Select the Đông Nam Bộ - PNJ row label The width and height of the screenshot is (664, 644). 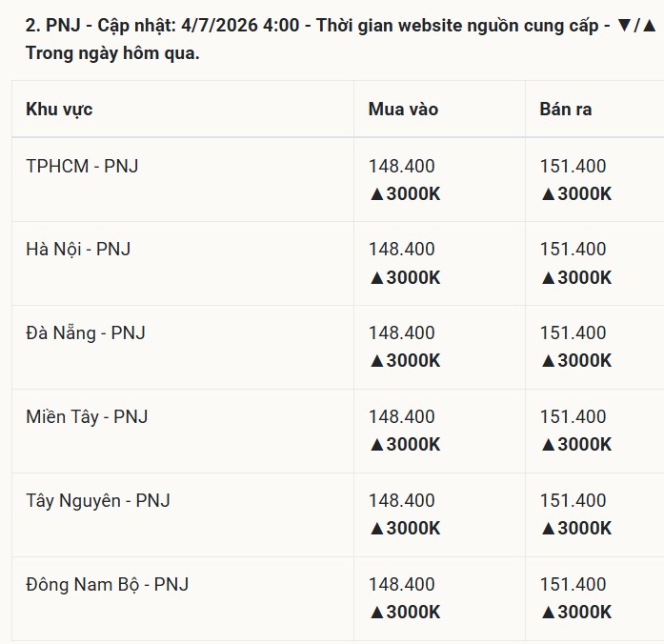click(107, 584)
